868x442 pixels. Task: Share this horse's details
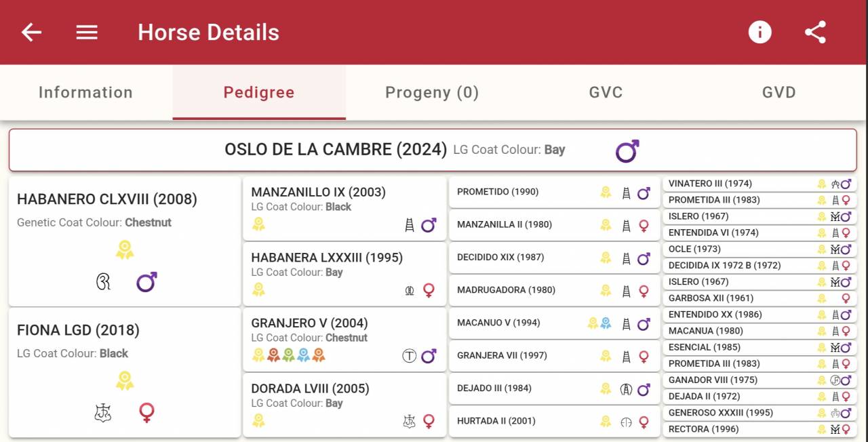815,32
